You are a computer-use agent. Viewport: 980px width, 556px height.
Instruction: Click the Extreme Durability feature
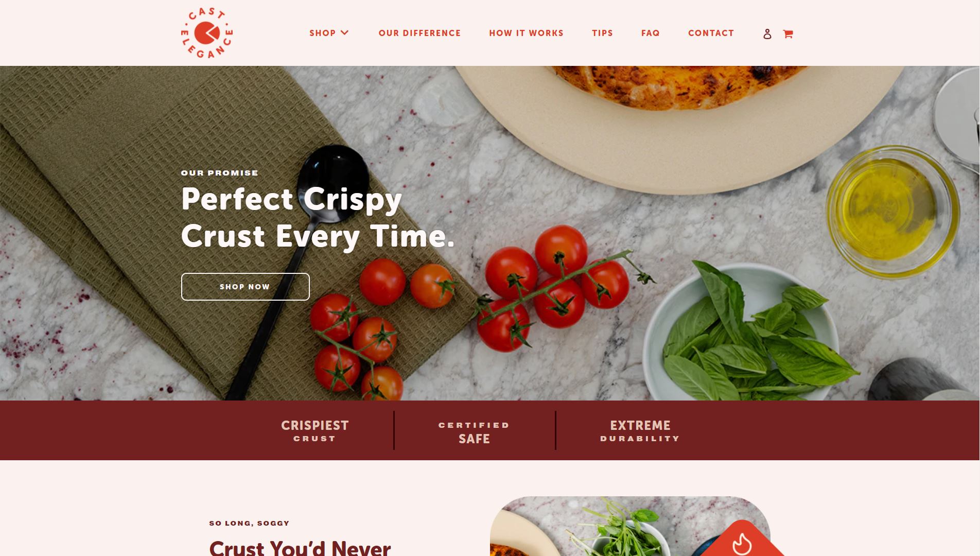(640, 431)
